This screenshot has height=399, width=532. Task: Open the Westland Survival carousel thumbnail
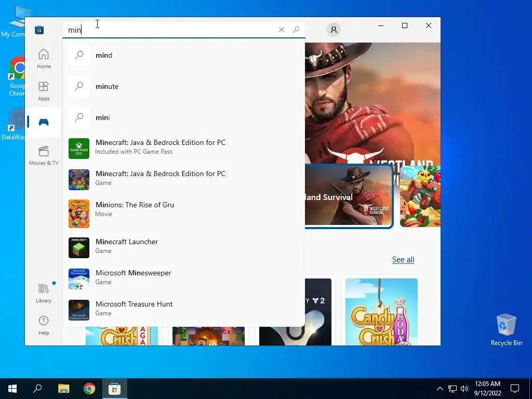349,196
